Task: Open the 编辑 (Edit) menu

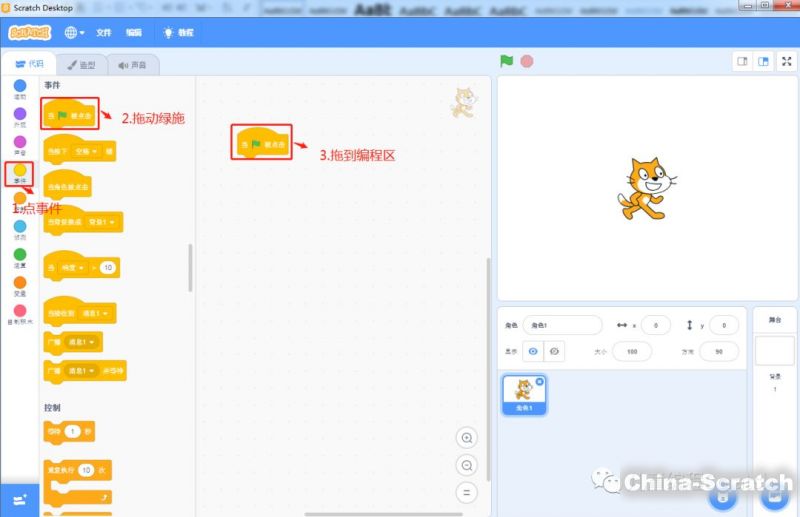Action: point(134,32)
